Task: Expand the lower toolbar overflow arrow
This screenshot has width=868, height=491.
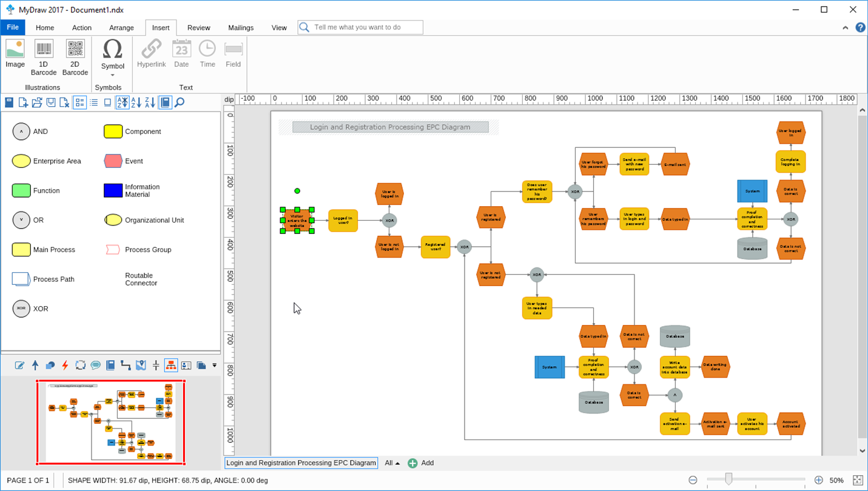Action: click(214, 366)
